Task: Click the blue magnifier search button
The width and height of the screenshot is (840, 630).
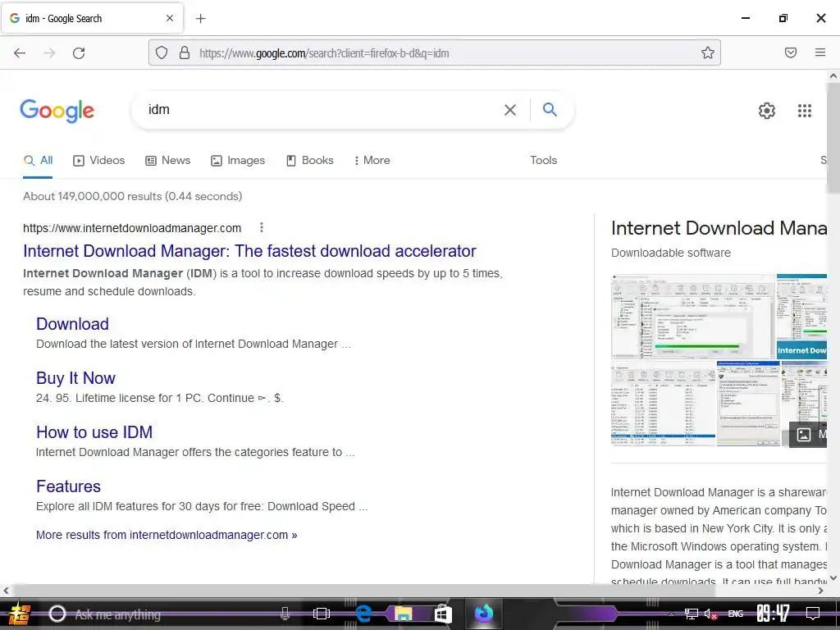Action: pyautogui.click(x=550, y=109)
